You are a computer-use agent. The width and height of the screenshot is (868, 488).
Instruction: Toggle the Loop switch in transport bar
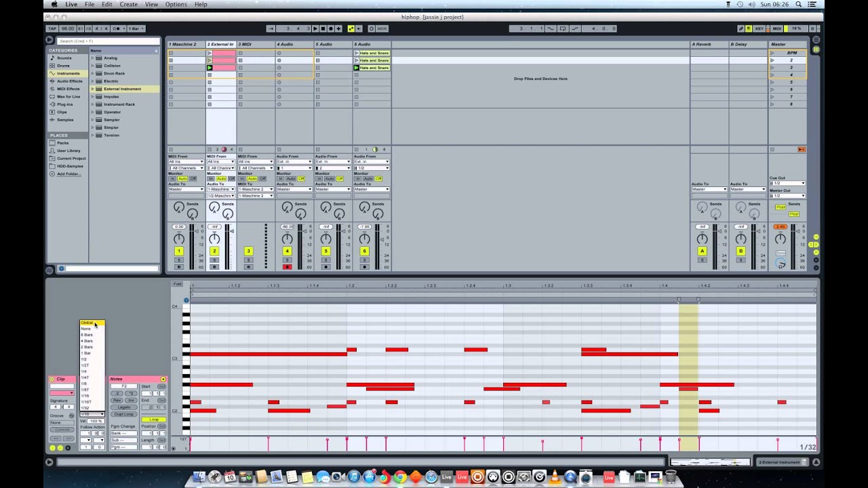[562, 28]
